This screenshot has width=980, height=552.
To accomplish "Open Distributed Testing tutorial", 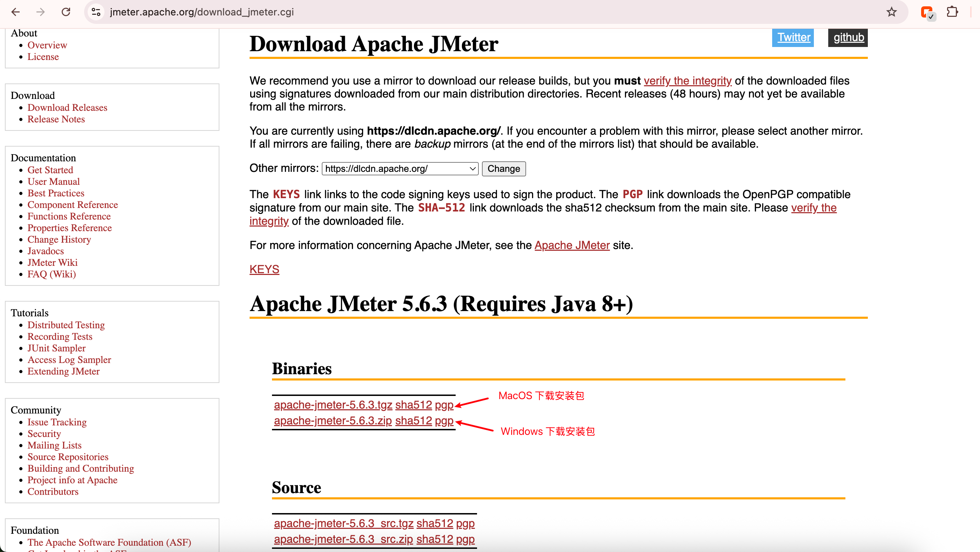I will 66,325.
